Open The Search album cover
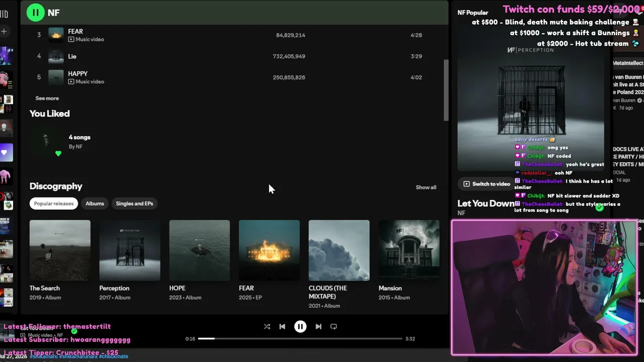The image size is (644, 362). point(60,250)
